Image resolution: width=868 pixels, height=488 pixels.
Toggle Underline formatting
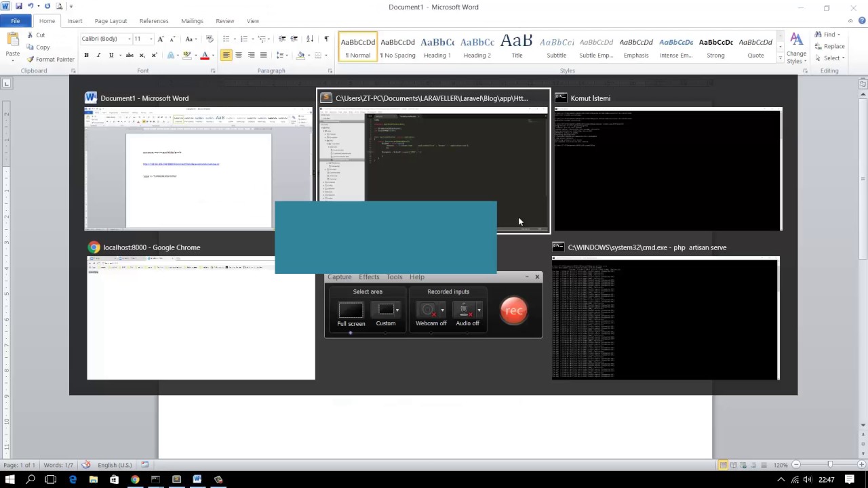(111, 55)
